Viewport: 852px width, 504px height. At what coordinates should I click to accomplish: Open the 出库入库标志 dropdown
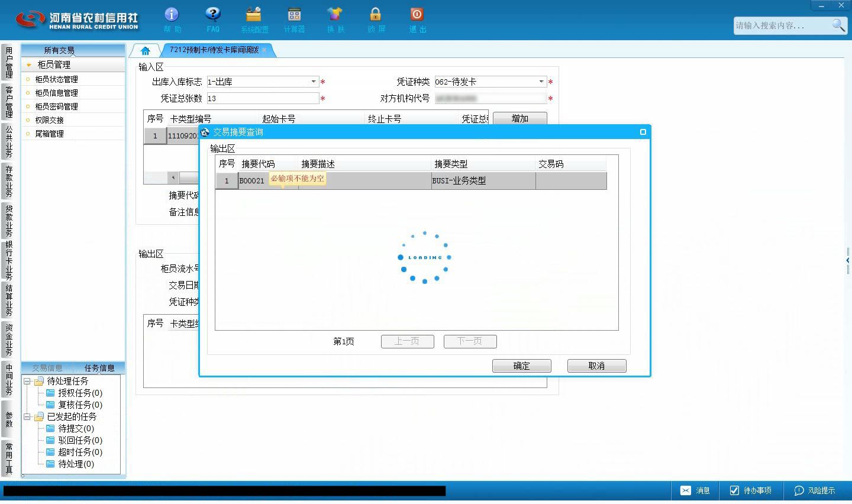pos(314,82)
